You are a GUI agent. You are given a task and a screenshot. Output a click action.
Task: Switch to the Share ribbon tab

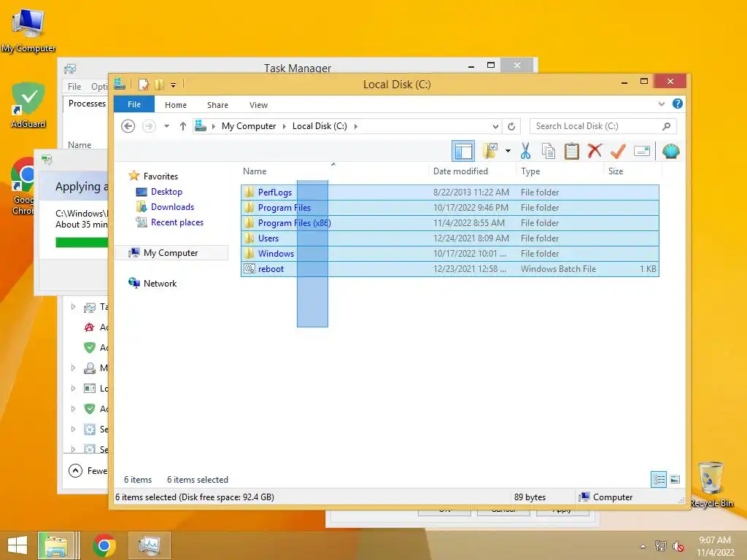click(217, 105)
